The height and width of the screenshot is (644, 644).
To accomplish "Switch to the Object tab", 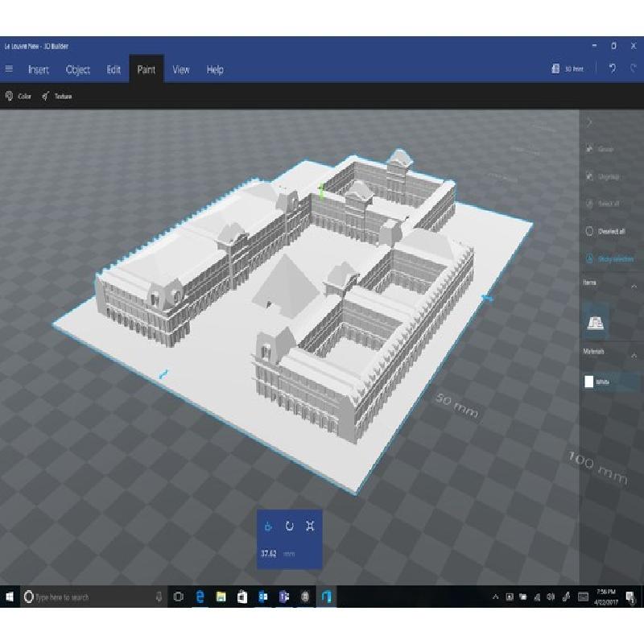I will [x=77, y=70].
